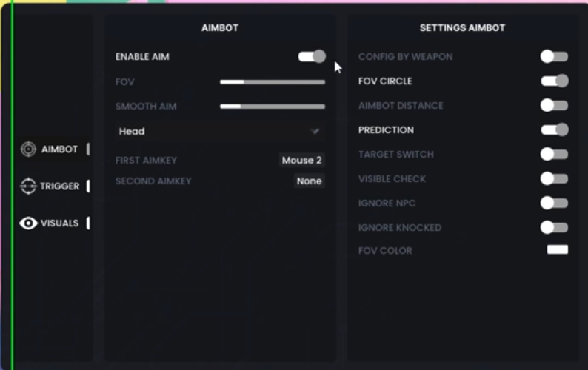The height and width of the screenshot is (370, 588).
Task: Click the Trigger target icon in sidebar
Action: [28, 186]
